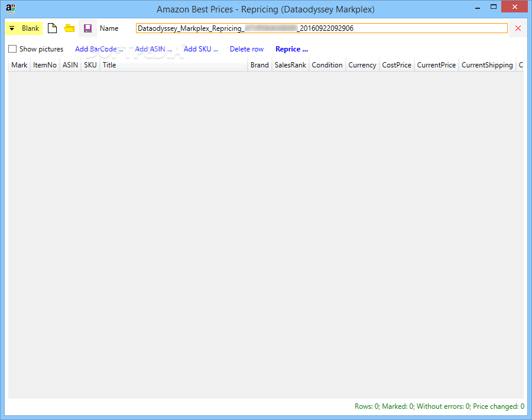The image size is (532, 420).
Task: Sort by the ASIN column header
Action: pyautogui.click(x=70, y=65)
